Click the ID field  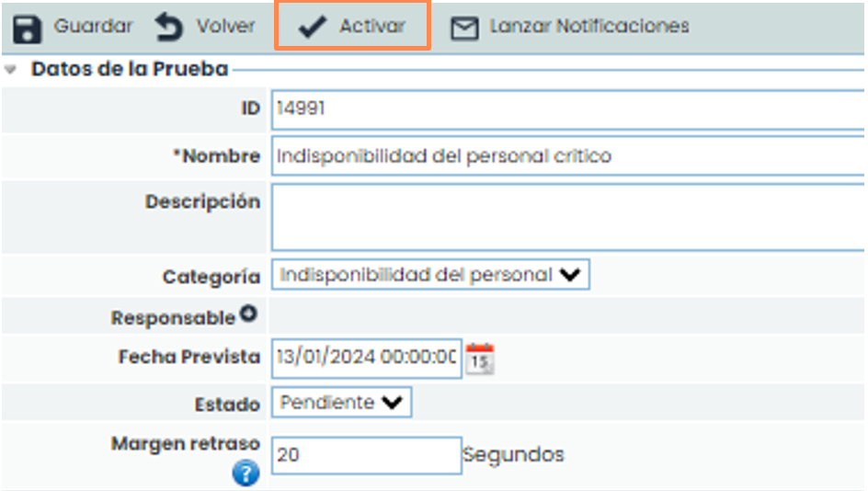pos(566,109)
